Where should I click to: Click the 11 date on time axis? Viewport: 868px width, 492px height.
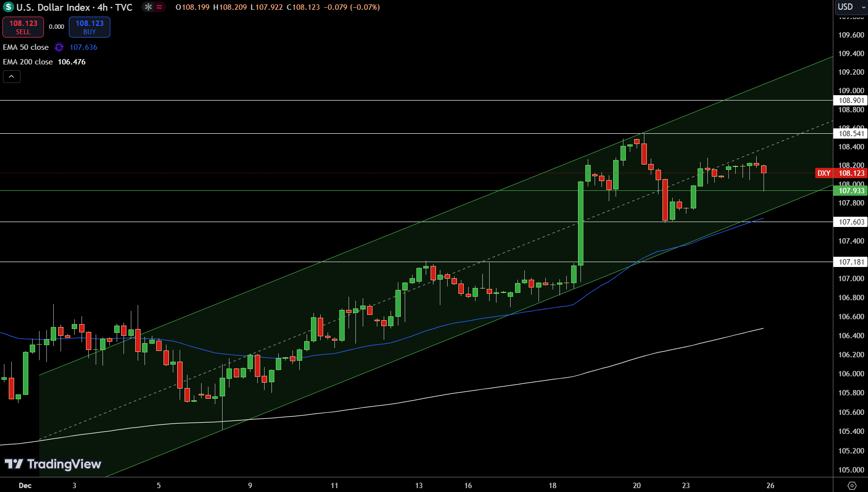(x=334, y=486)
